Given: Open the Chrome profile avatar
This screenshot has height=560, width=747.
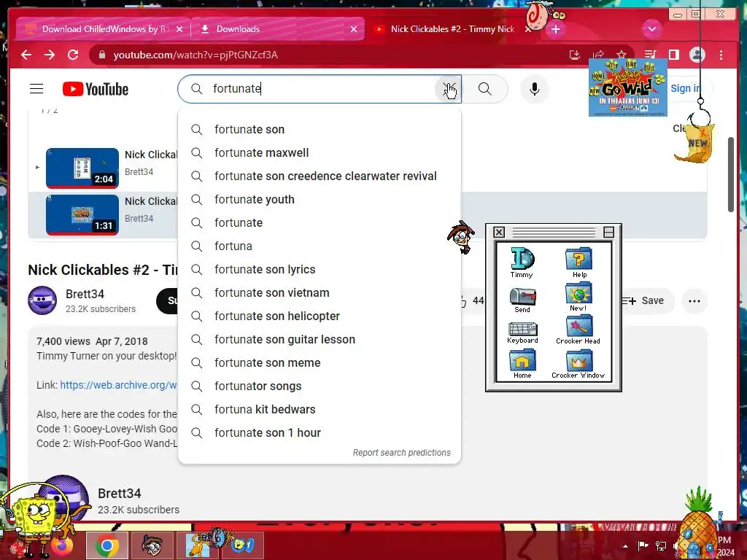Looking at the screenshot, I should (x=697, y=55).
